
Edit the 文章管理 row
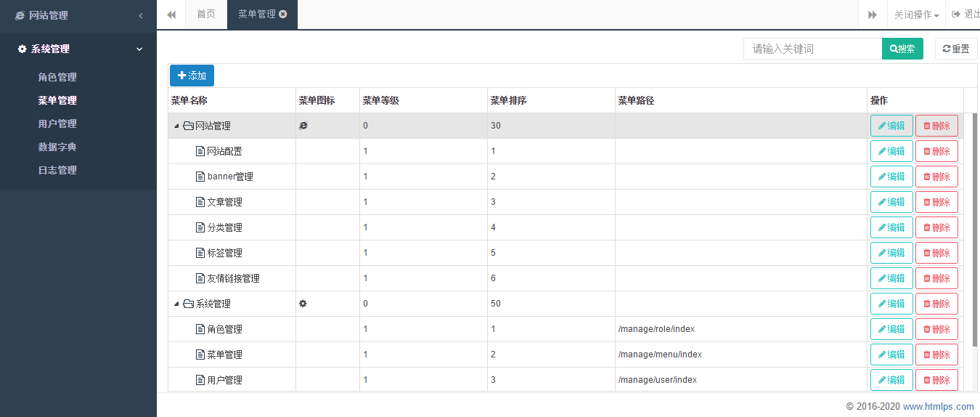coord(891,202)
